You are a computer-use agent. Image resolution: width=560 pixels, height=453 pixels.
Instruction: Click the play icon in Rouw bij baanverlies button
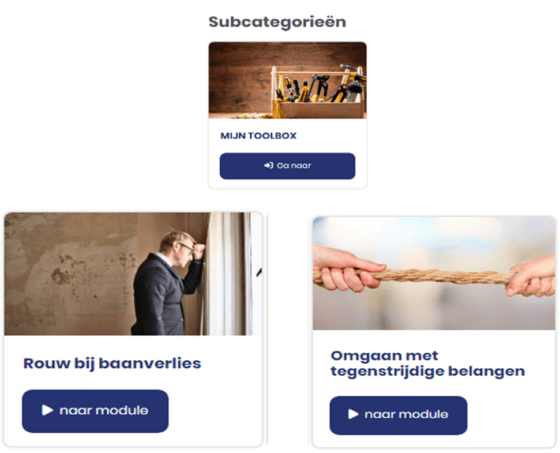47,410
